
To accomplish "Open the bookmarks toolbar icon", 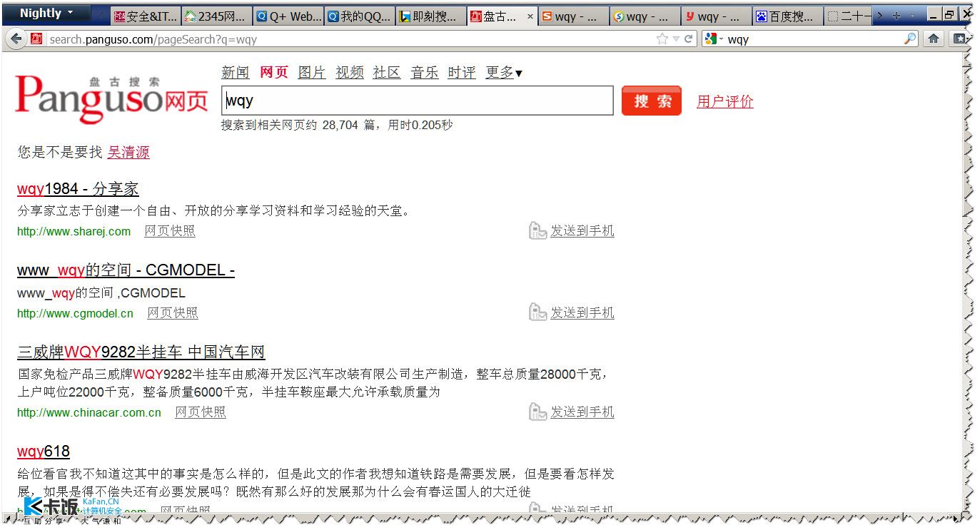I will (x=960, y=39).
